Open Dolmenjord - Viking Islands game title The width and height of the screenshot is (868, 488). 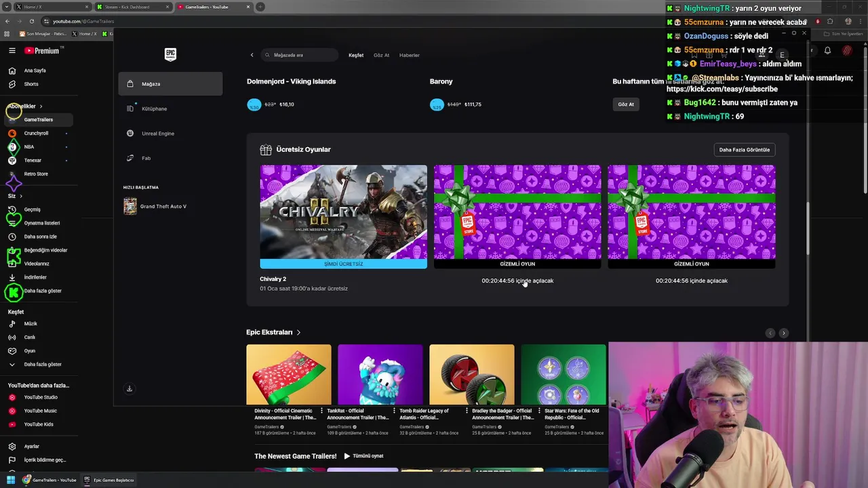(x=291, y=81)
